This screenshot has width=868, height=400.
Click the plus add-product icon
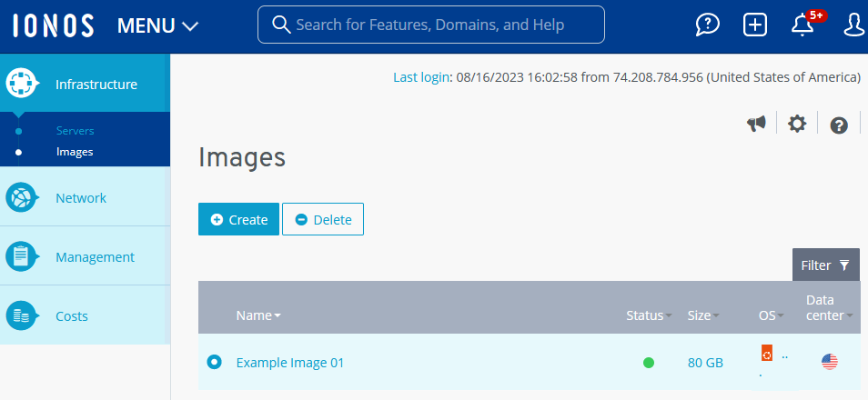(755, 25)
